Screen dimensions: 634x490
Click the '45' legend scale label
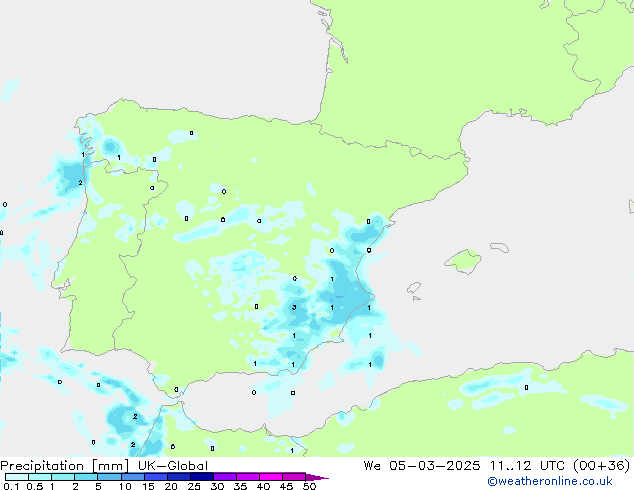(x=286, y=486)
